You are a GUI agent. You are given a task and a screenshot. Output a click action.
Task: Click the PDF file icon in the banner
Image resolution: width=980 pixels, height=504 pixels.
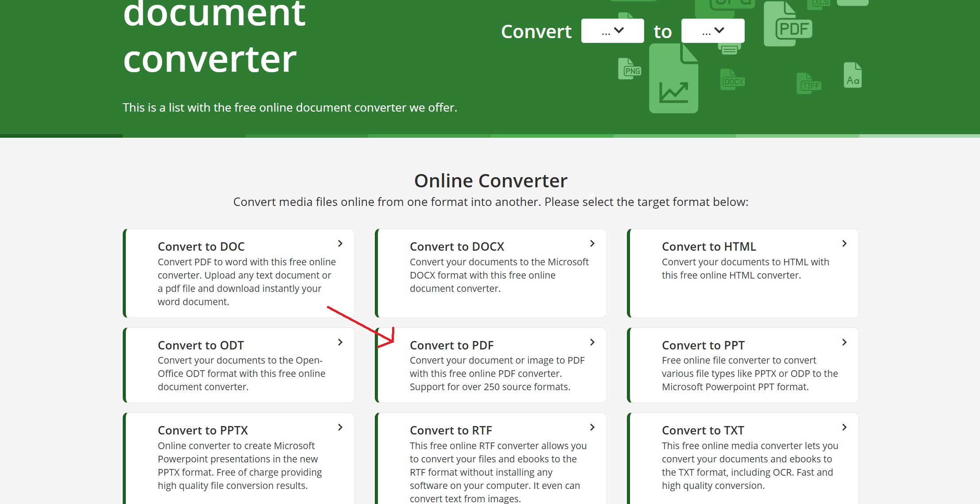pos(788,23)
